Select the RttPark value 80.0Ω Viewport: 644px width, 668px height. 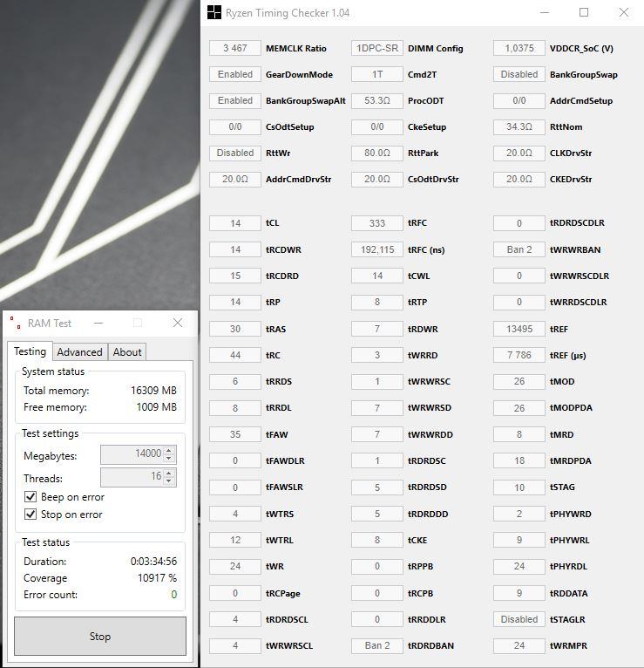pos(377,153)
